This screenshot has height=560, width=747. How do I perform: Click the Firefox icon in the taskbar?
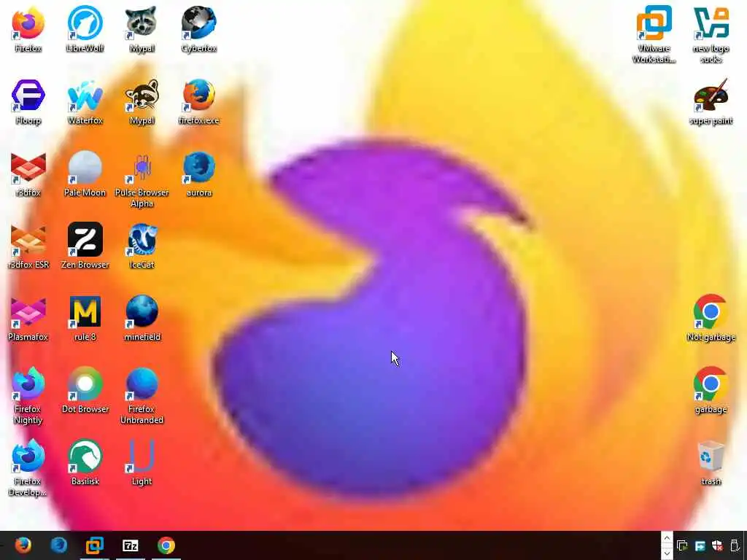(x=23, y=545)
